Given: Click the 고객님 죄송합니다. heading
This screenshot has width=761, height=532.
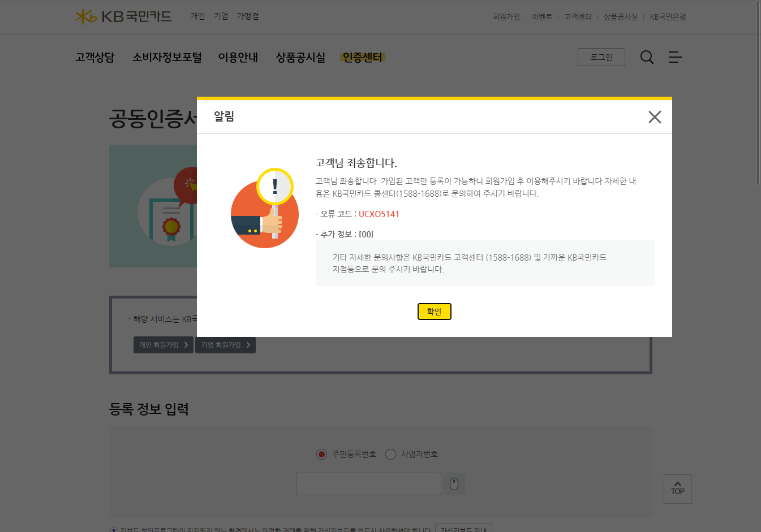Looking at the screenshot, I should [356, 163].
